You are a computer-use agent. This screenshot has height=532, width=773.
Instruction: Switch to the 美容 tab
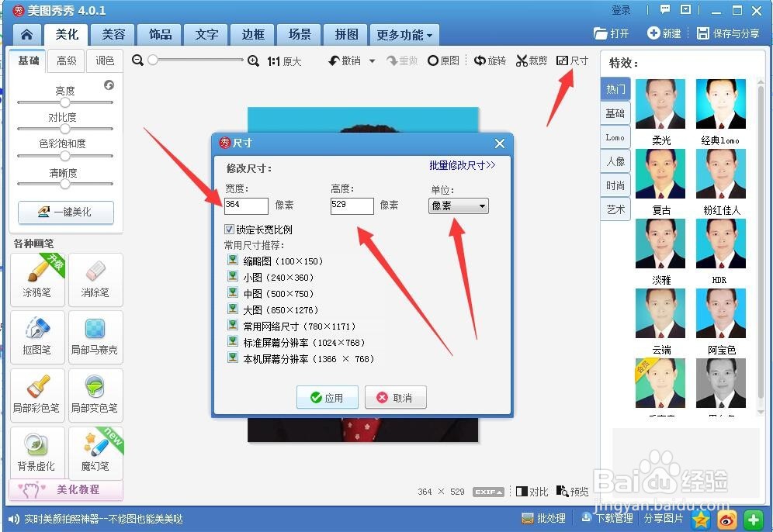[x=113, y=34]
